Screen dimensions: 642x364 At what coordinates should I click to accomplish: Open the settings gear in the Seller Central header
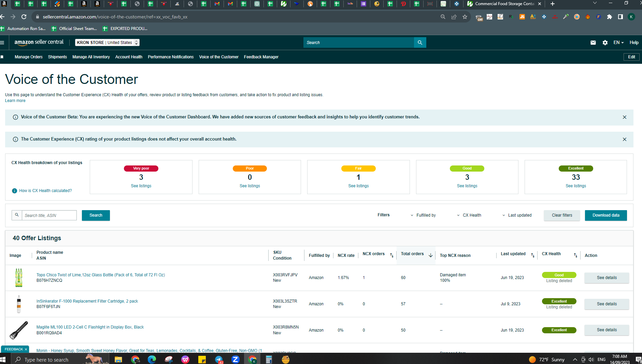click(605, 43)
